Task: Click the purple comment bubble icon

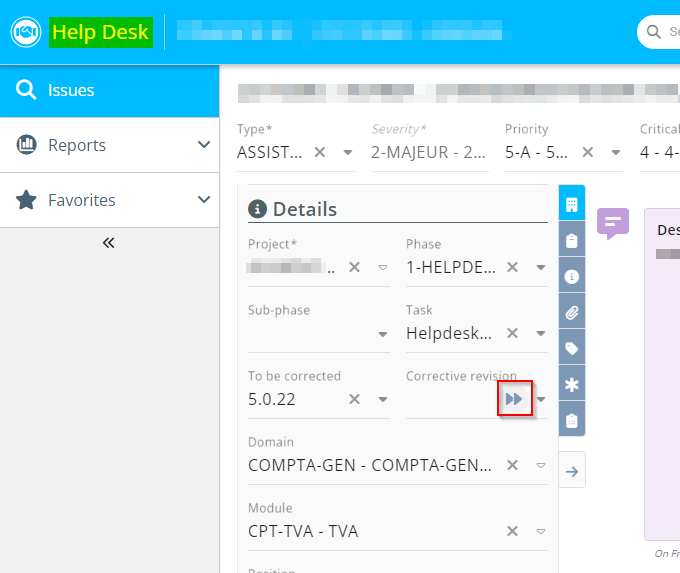Action: [612, 222]
